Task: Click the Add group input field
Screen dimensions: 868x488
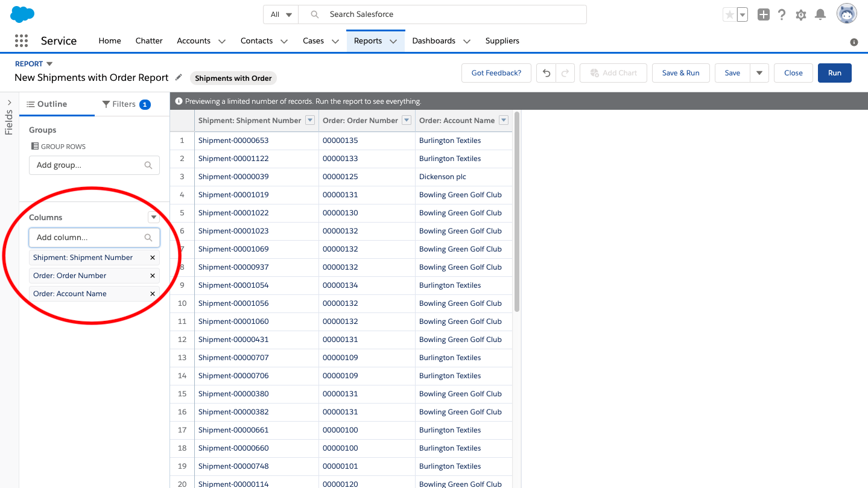Action: pos(94,165)
